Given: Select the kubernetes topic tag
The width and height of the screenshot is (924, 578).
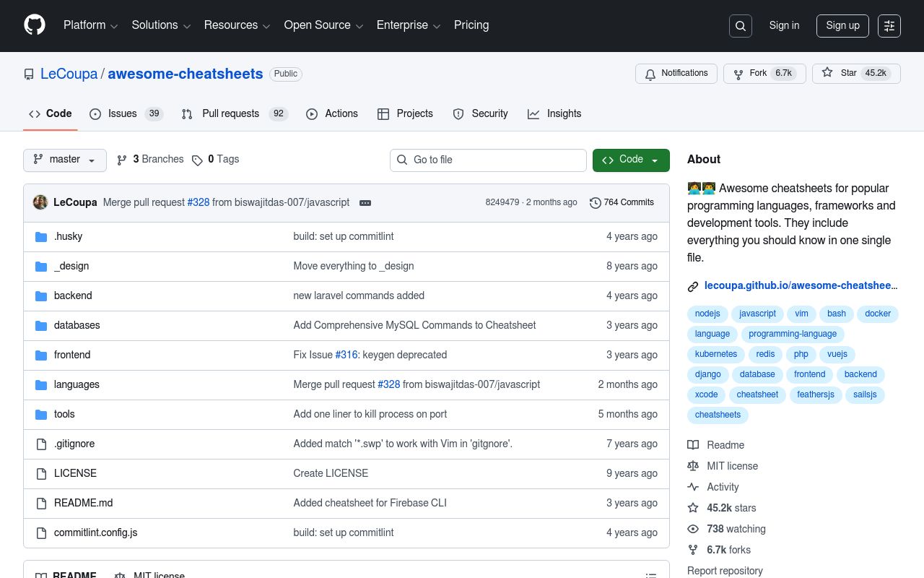Looking at the screenshot, I should click(x=715, y=354).
